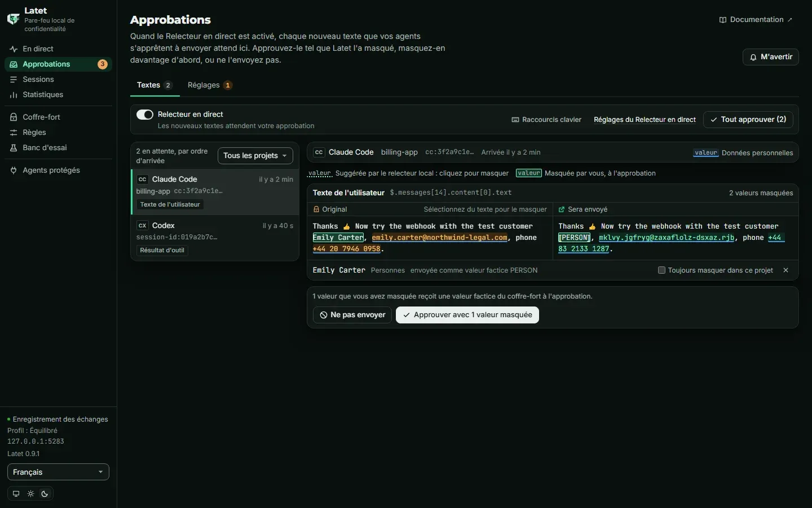Viewport: 812px width, 508px height.
Task: Click the [PERSON] placeholder in Sera envoyé
Action: pos(575,238)
